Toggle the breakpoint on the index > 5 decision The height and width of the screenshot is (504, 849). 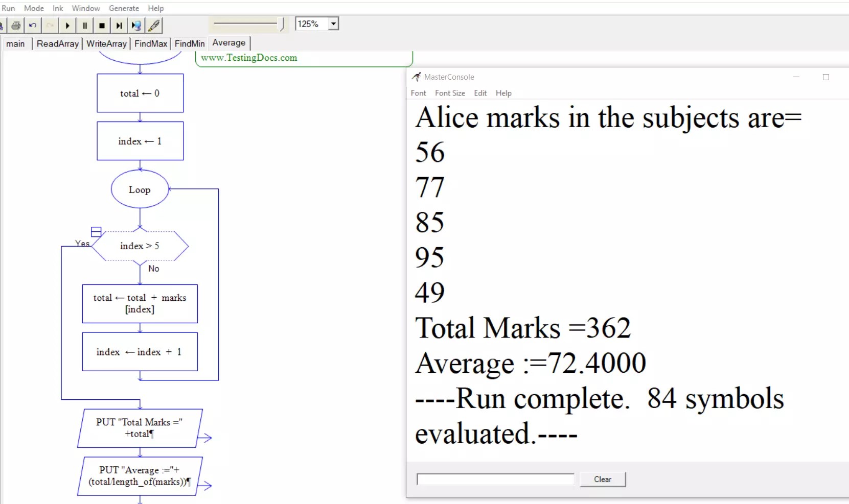click(x=96, y=231)
